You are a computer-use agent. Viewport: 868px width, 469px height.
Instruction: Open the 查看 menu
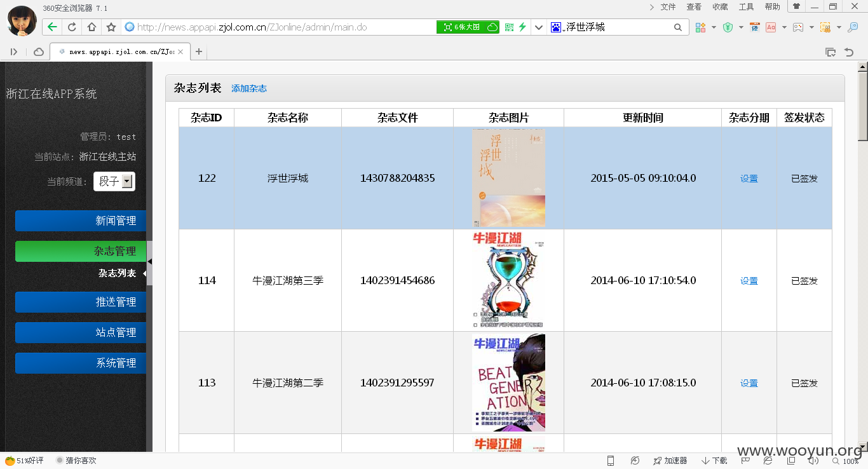click(x=694, y=7)
